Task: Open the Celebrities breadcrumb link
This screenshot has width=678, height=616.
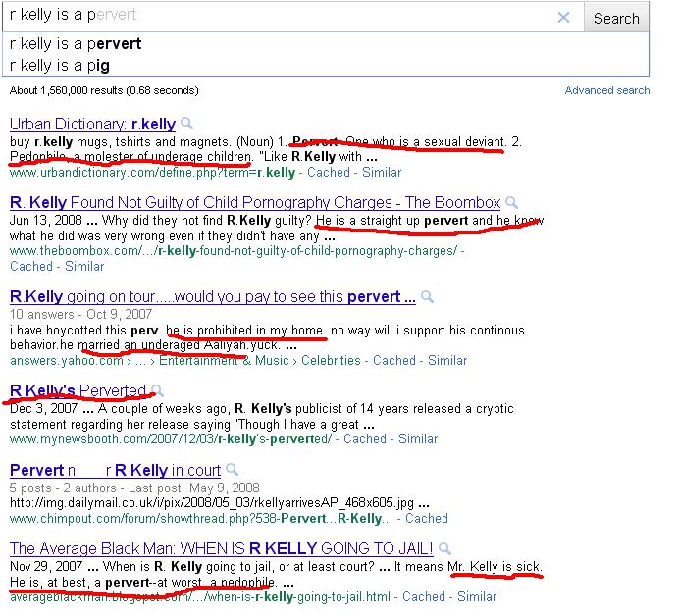Action: point(331,361)
